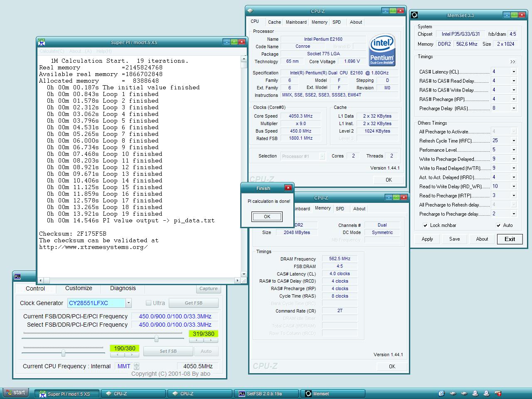Click the DRAM Frequency 562.5 MHz value
Screen dimensions: 532x399
(x=340, y=259)
